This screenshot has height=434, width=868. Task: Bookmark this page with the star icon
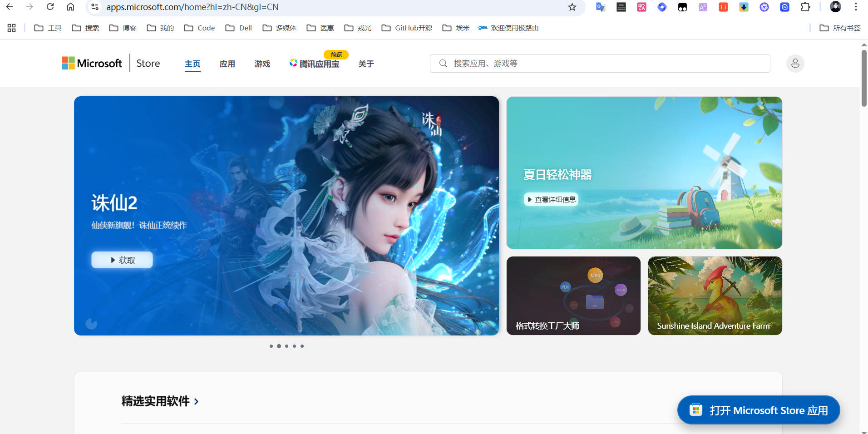point(572,7)
